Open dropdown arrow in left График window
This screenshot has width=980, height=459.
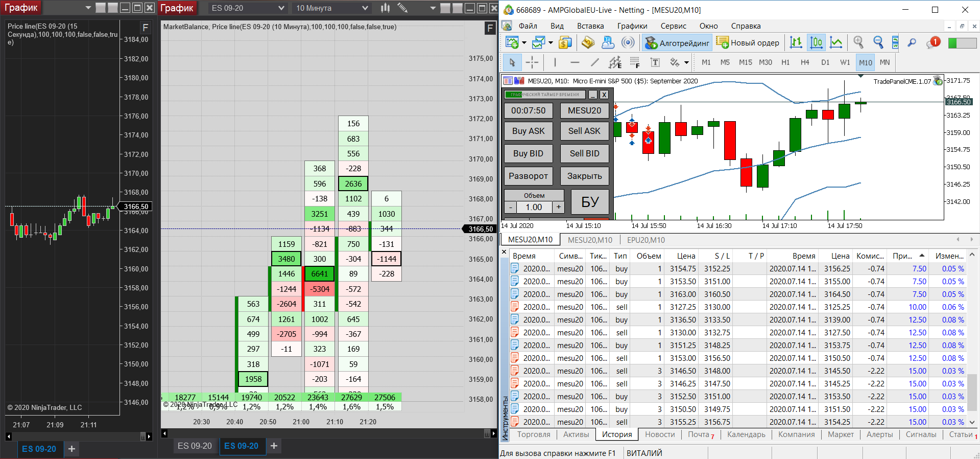point(88,8)
